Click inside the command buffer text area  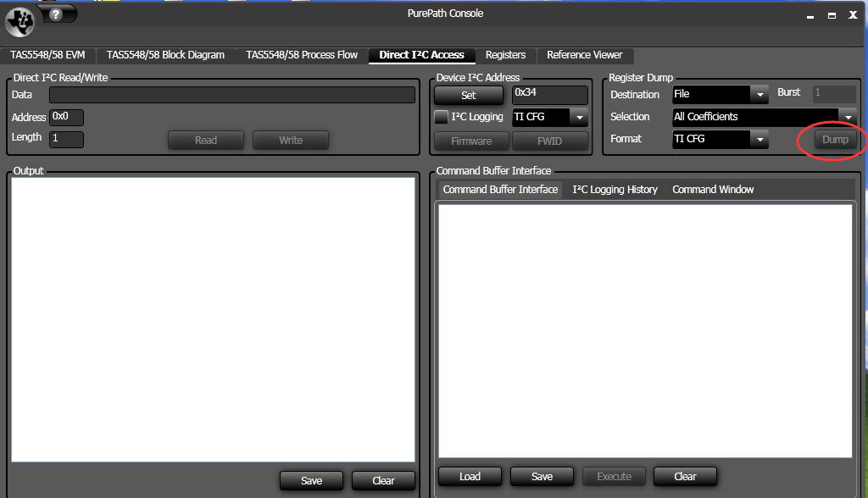[x=645, y=331]
